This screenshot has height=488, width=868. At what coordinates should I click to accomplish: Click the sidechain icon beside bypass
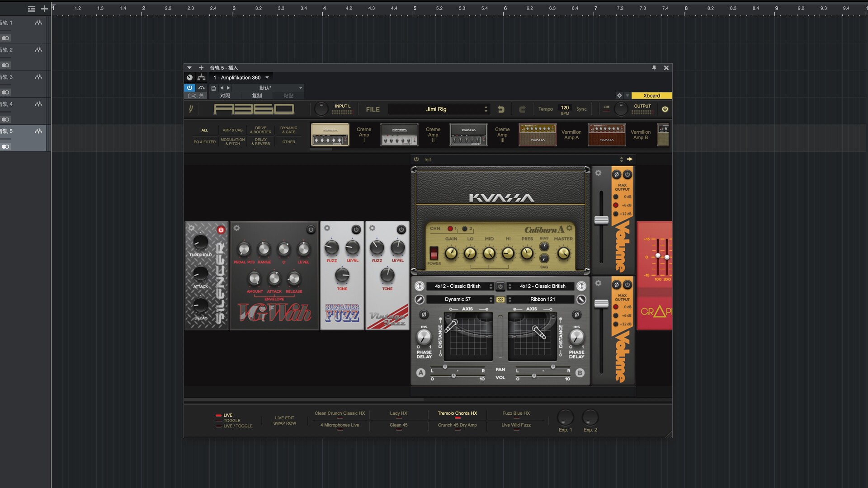(x=202, y=88)
